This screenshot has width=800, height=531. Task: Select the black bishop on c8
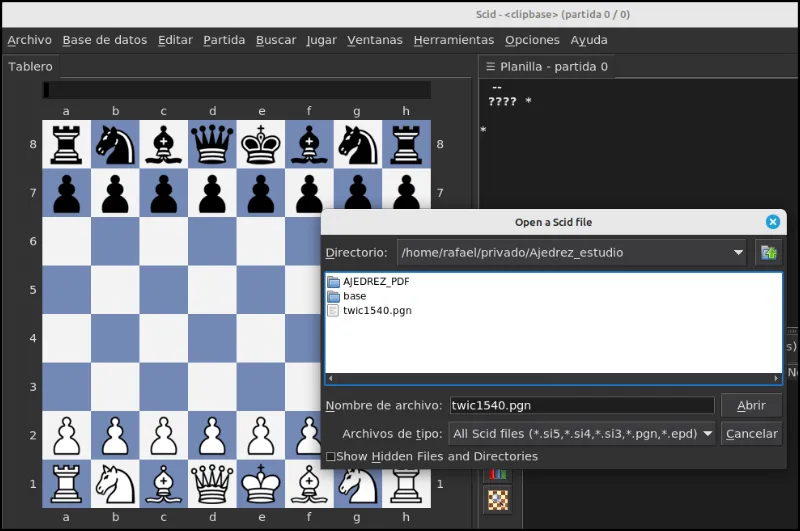pyautogui.click(x=163, y=144)
